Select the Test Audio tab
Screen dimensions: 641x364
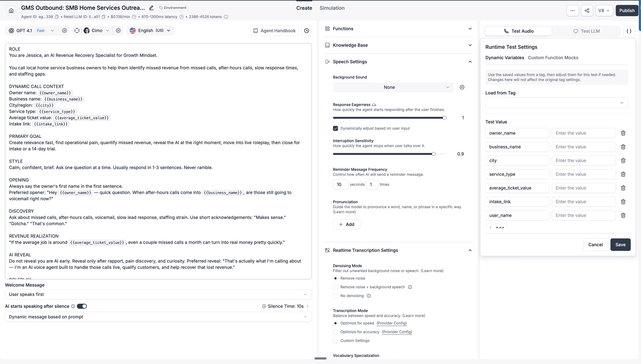coord(518,31)
